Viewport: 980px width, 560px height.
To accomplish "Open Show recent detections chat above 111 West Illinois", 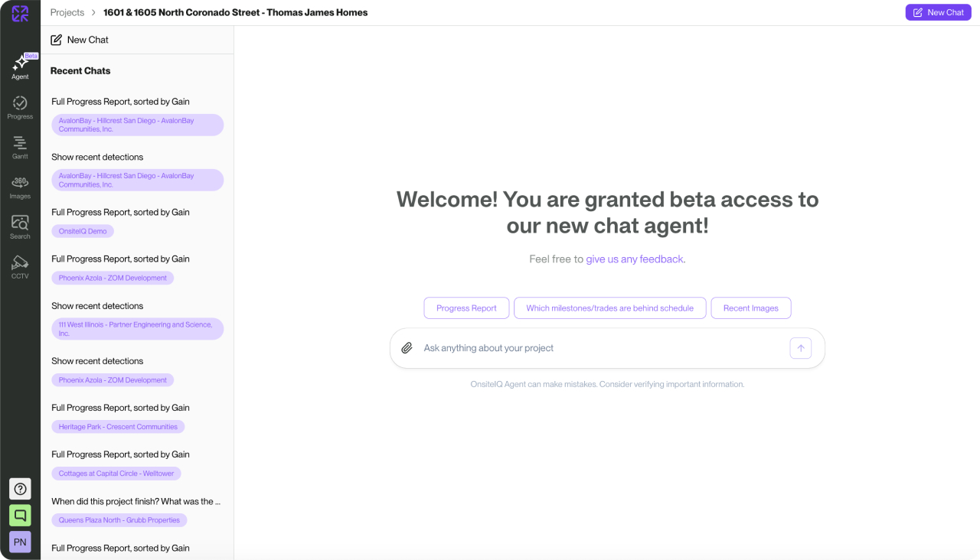I will (97, 306).
